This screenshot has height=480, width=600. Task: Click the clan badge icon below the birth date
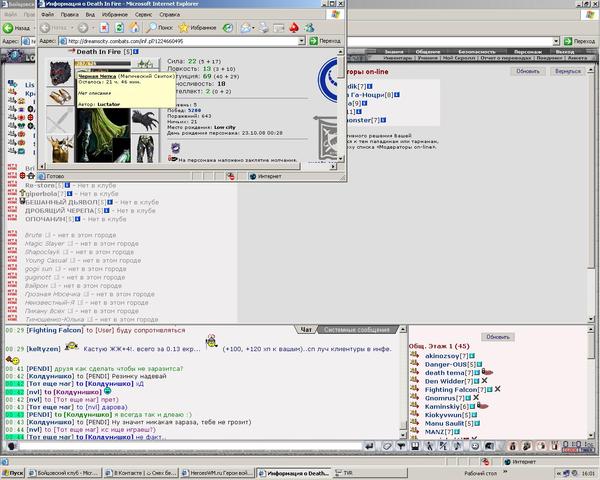point(175,147)
